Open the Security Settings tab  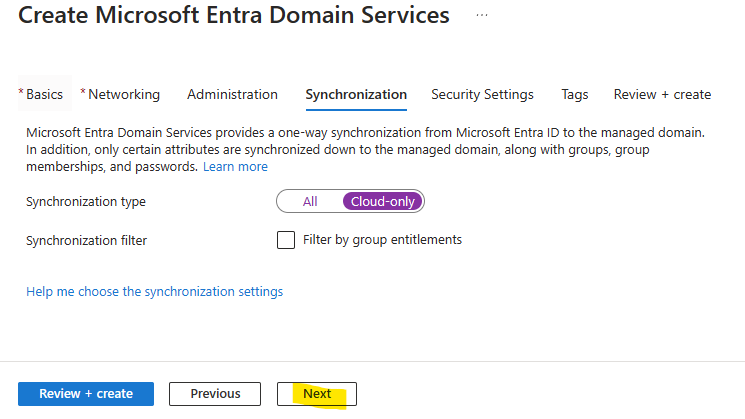[x=482, y=94]
